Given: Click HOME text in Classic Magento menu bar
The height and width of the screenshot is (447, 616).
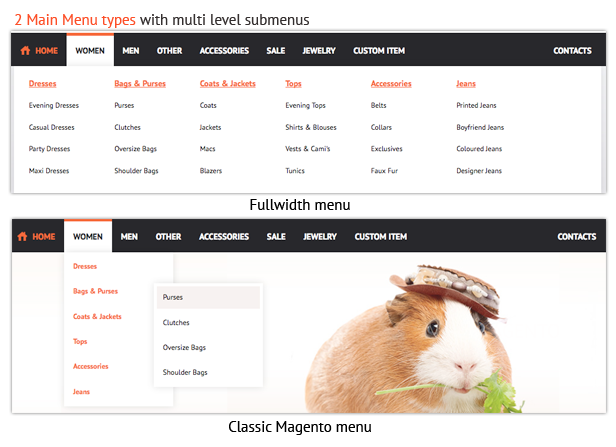Looking at the screenshot, I should click(44, 236).
